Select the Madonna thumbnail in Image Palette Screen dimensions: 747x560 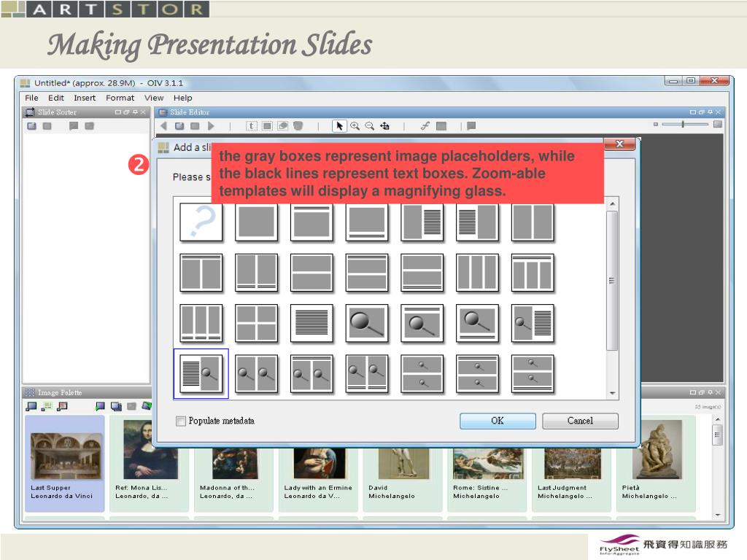coord(233,478)
